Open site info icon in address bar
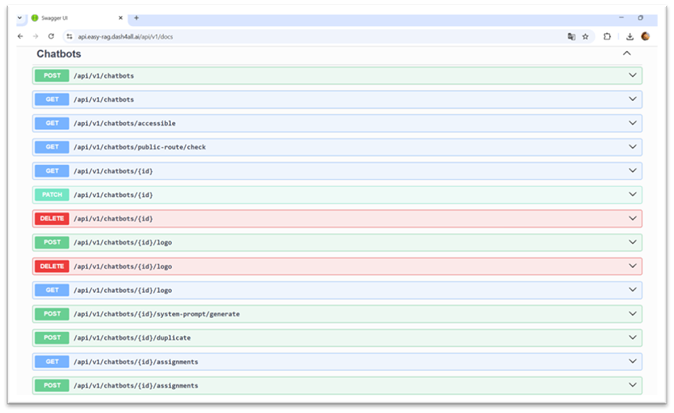Screen dimensions: 674x413 69,37
